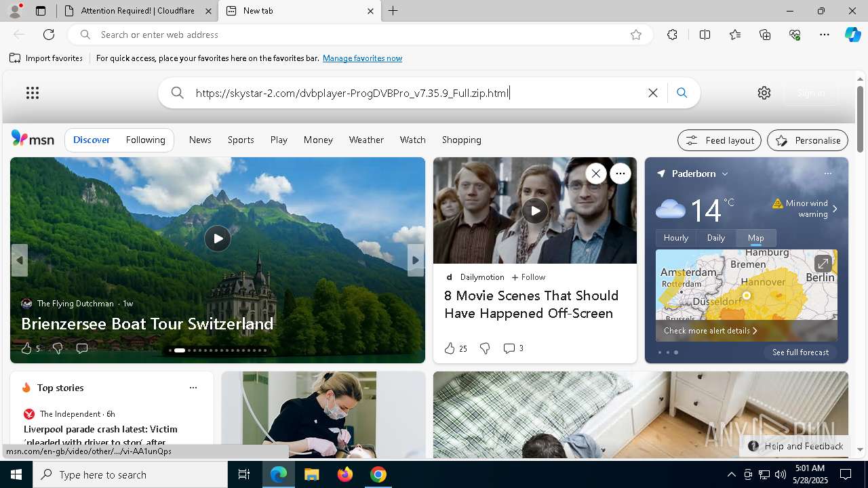Open Feed layout options
The image size is (868, 488).
pos(719,140)
